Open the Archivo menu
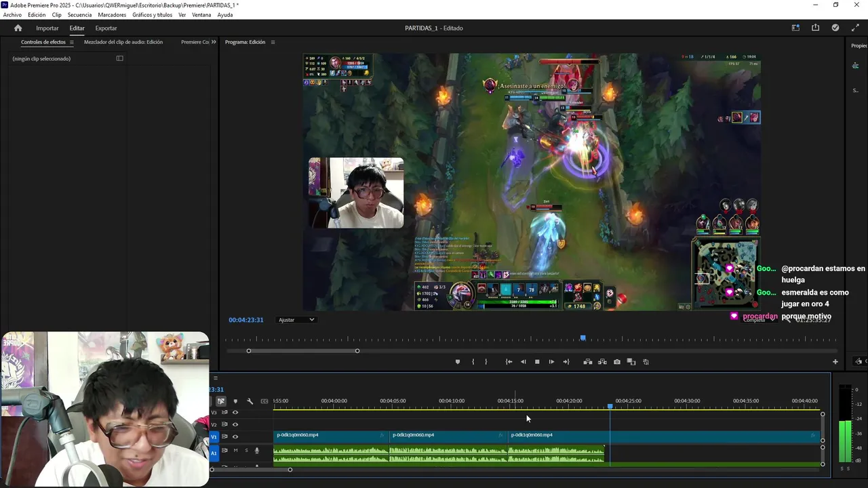The image size is (868, 488). coord(12,15)
